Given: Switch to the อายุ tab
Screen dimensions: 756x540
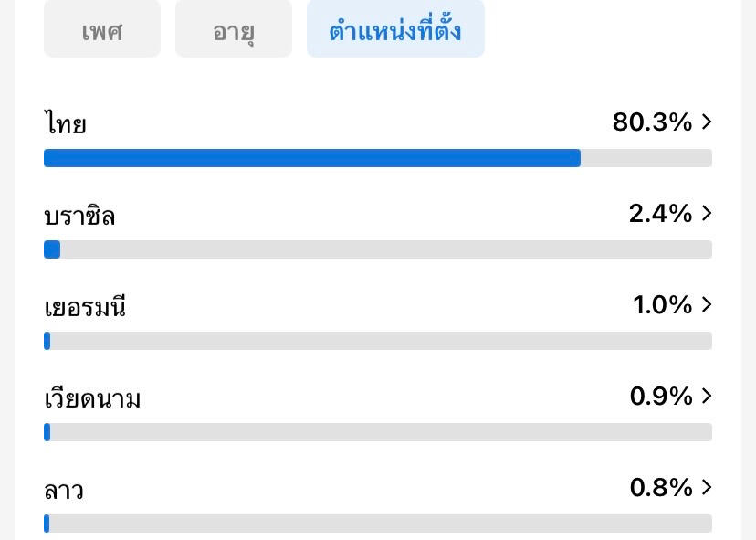Looking at the screenshot, I should 234,31.
